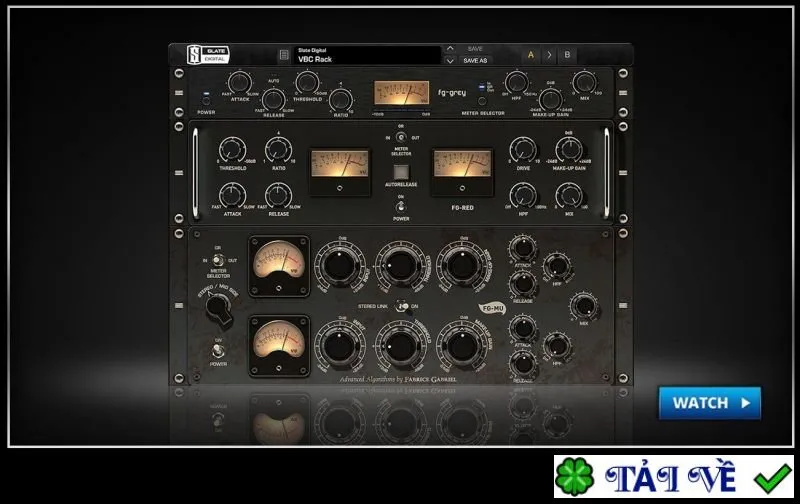
Task: Click the FG-Grey MIX knob
Action: pyautogui.click(x=584, y=82)
